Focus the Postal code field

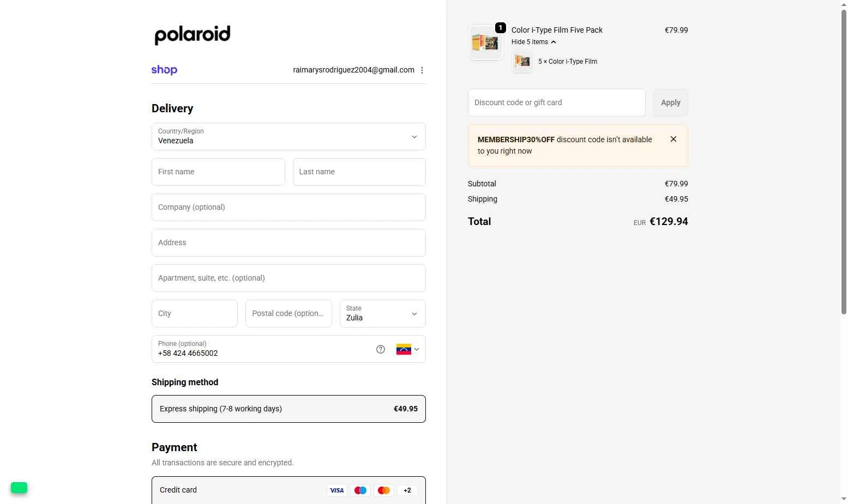(x=288, y=314)
